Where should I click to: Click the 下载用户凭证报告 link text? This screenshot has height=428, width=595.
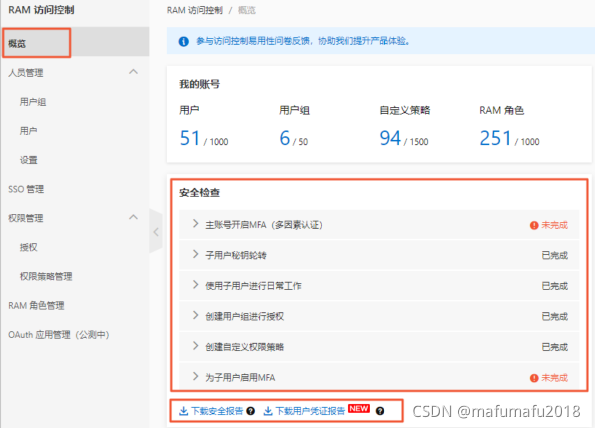click(310, 411)
